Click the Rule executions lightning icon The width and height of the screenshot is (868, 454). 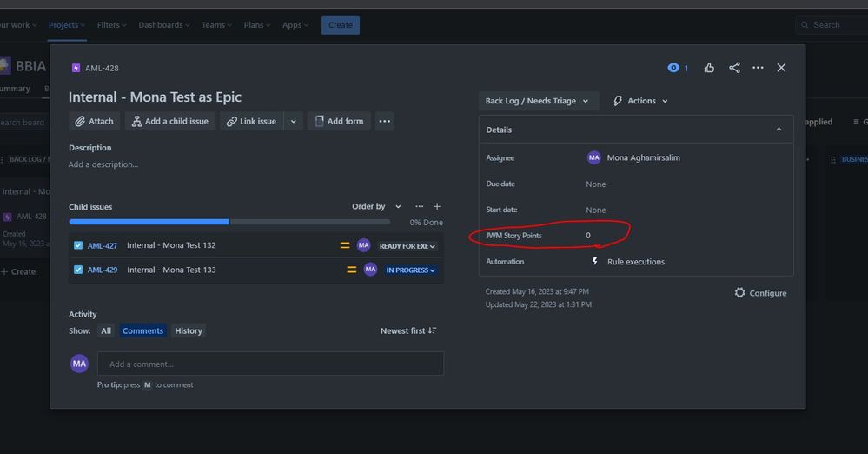(x=594, y=261)
